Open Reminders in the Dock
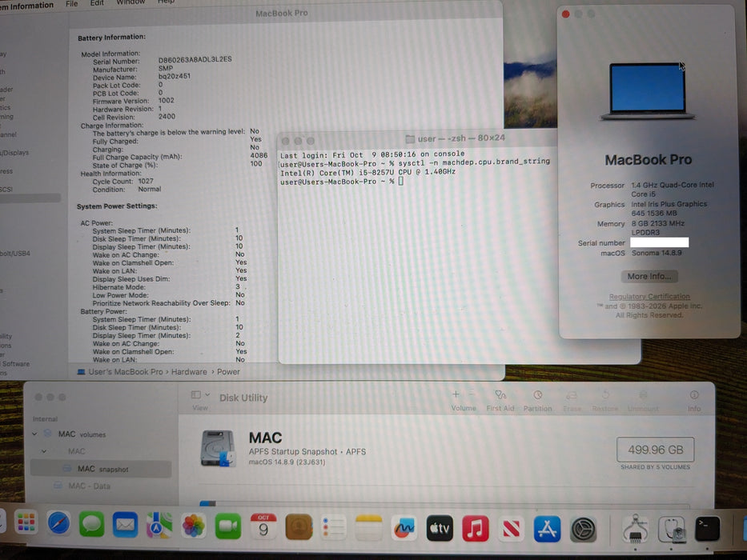 pos(334,528)
